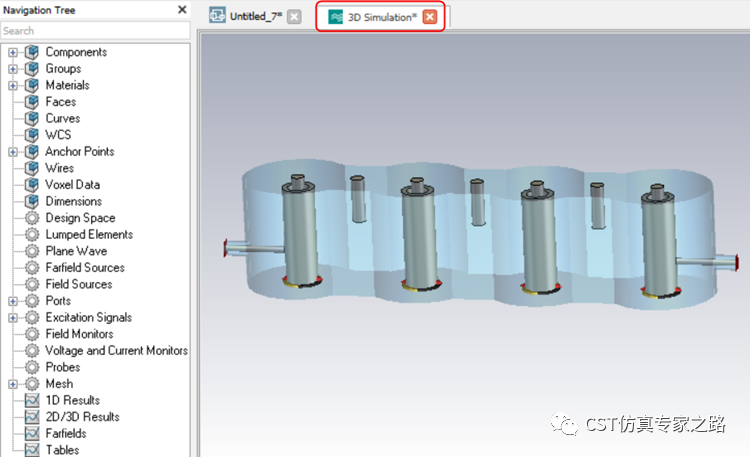Click the Dimensions folder icon

coord(32,201)
